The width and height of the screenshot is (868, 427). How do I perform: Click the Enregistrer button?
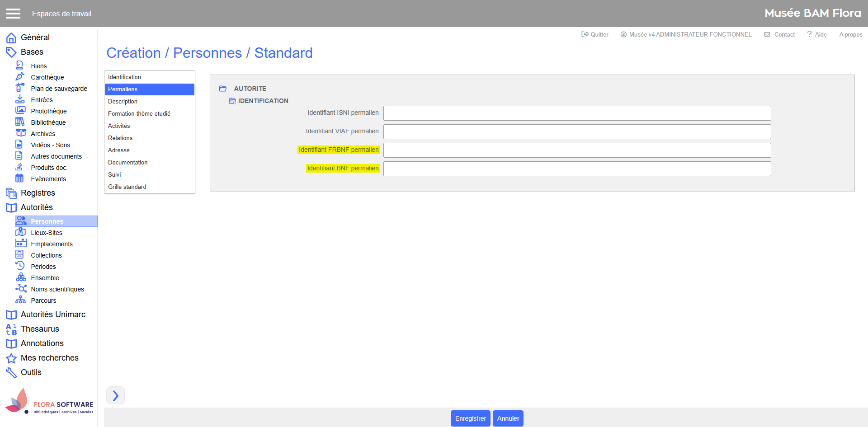470,418
